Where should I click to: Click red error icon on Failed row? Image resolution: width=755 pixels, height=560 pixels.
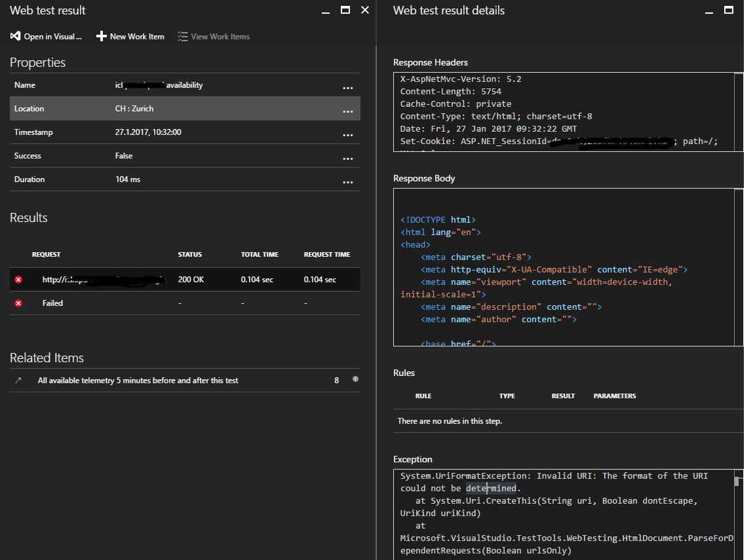[x=18, y=303]
